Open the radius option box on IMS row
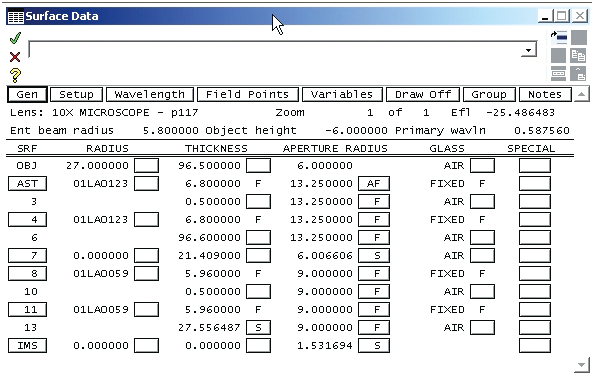Image resolution: width=595 pixels, height=378 pixels. 146,346
